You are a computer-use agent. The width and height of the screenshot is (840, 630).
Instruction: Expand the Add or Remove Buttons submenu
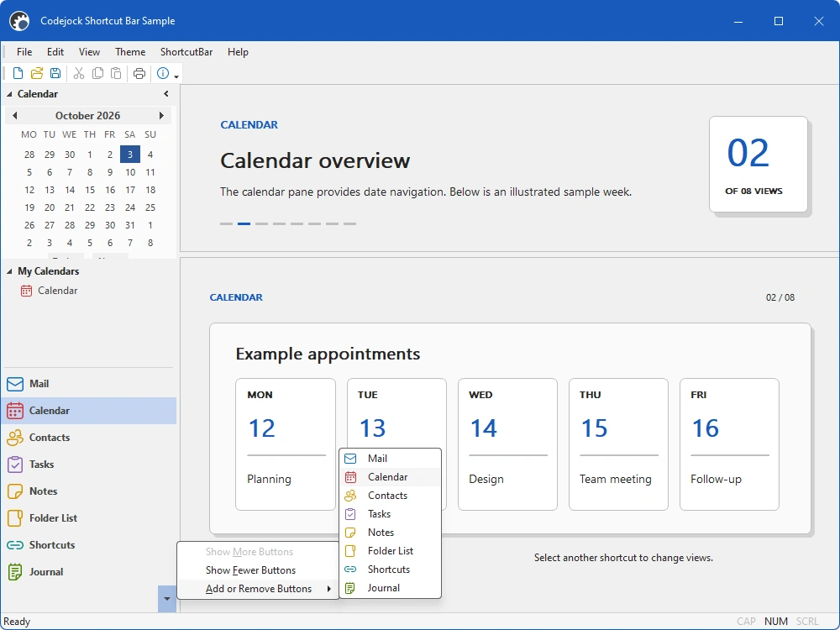[x=258, y=589]
